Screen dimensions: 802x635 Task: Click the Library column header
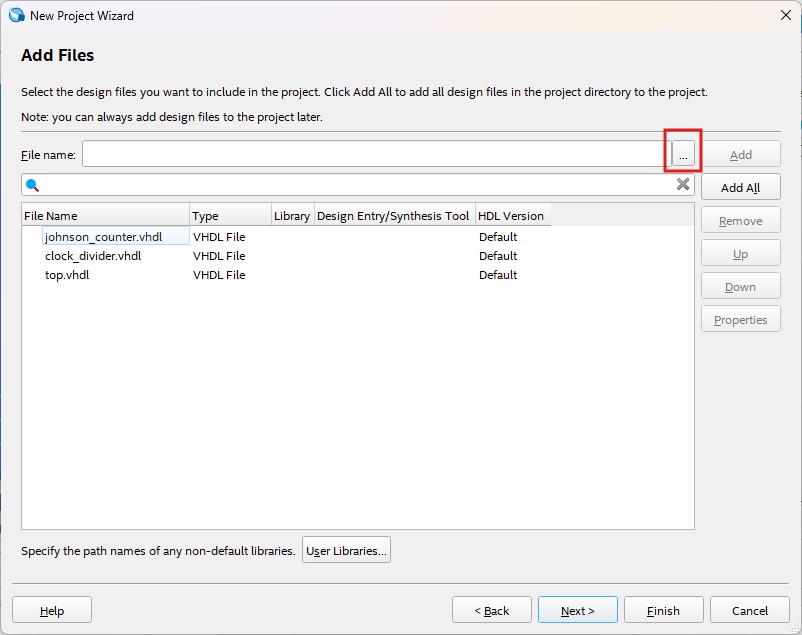click(x=293, y=215)
